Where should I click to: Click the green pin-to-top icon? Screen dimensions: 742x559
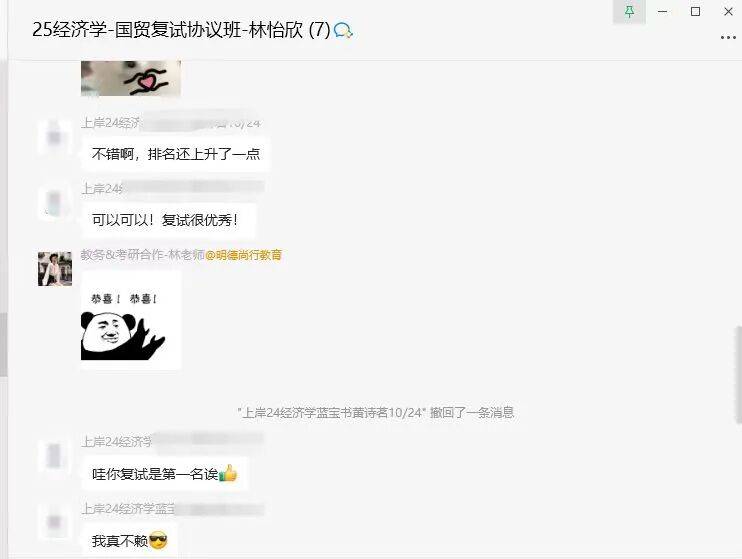coord(629,11)
